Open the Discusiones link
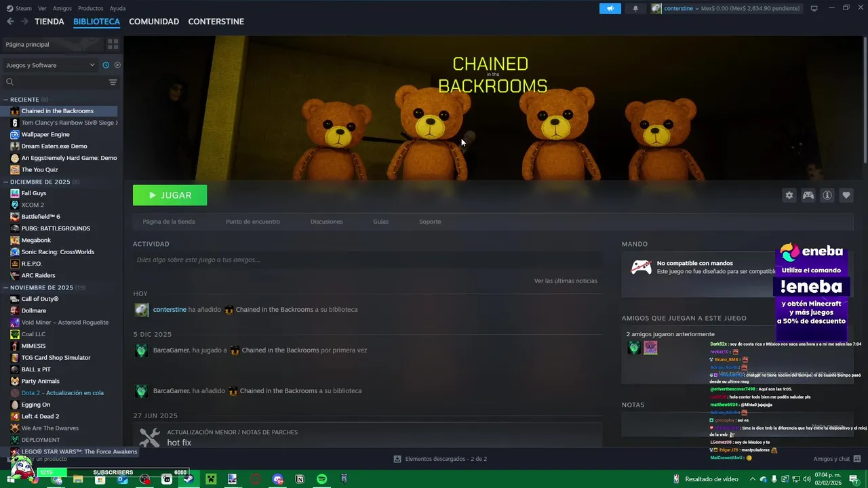This screenshot has width=868, height=488. 326,222
